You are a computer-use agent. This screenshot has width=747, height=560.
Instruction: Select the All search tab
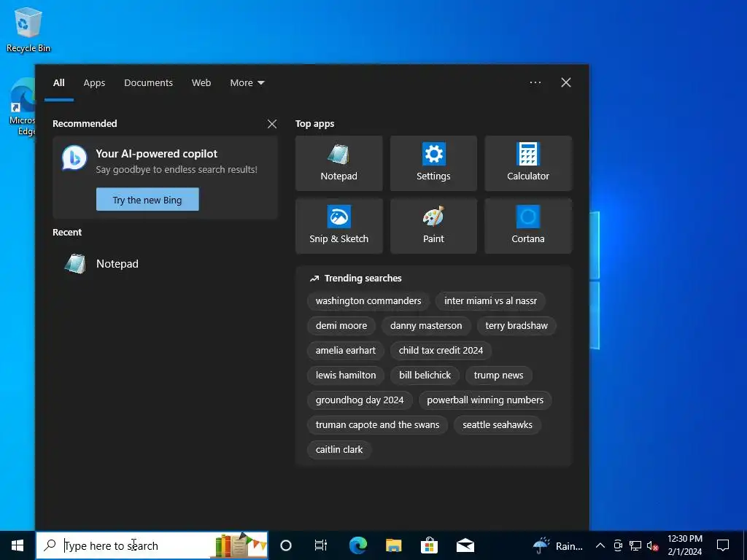[x=58, y=83]
